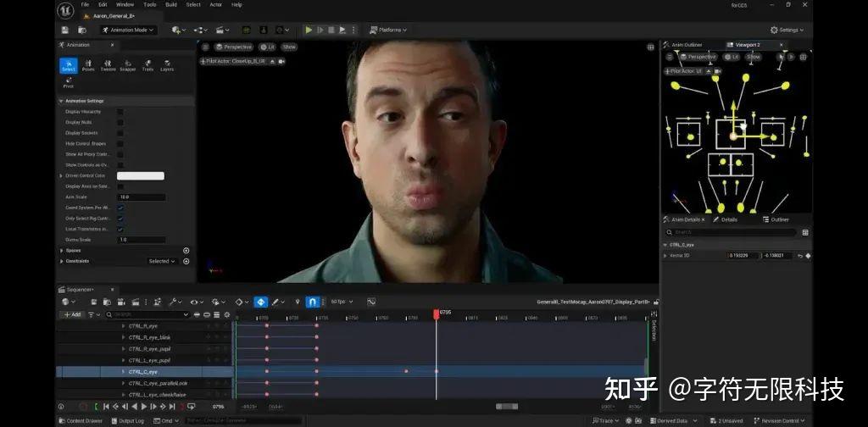Expand the Driven Control Color row
Image resolution: width=868 pixels, height=427 pixels.
(61, 176)
